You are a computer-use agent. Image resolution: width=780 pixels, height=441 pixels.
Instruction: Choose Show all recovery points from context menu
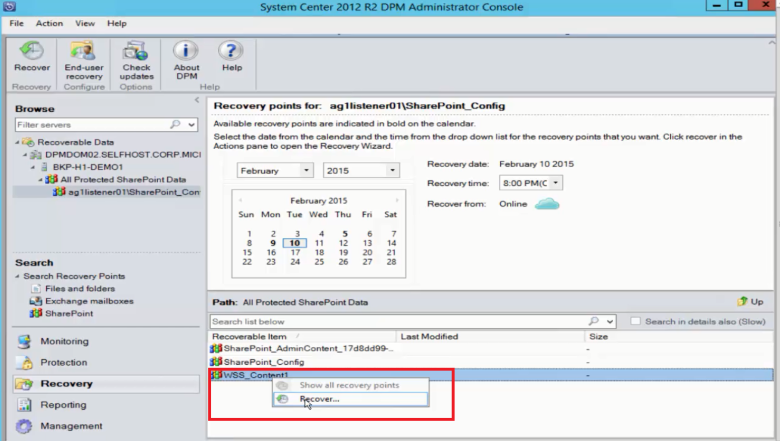click(350, 385)
